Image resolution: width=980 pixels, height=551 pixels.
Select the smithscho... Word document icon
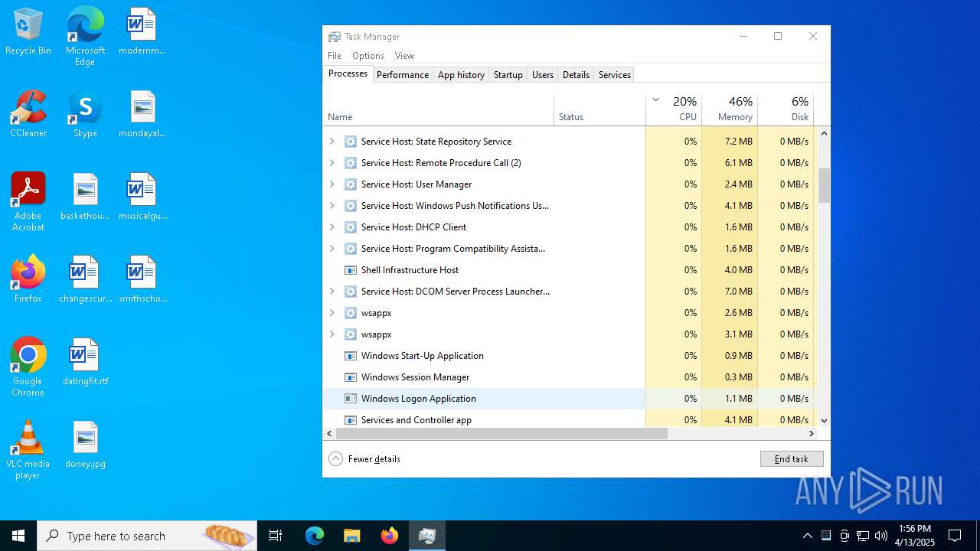142,279
